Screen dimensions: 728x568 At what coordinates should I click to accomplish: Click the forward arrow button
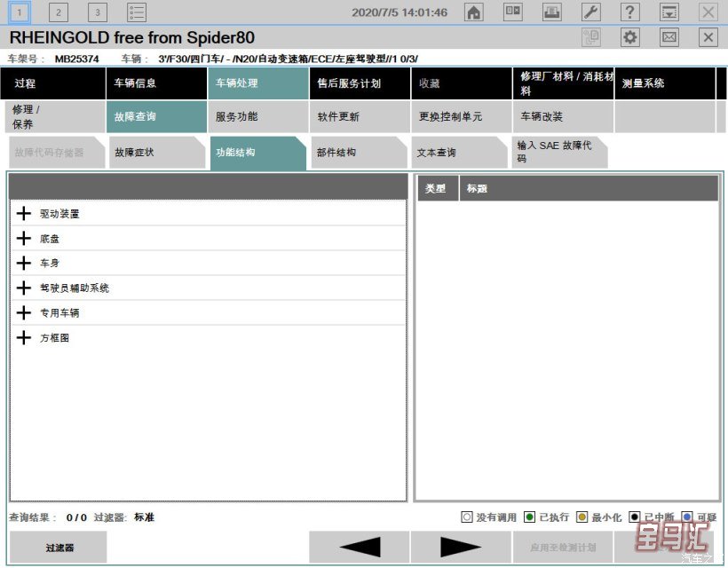click(461, 548)
